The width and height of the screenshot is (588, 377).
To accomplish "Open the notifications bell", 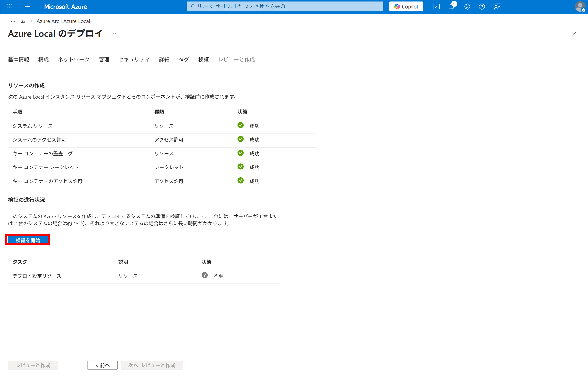I will click(452, 7).
